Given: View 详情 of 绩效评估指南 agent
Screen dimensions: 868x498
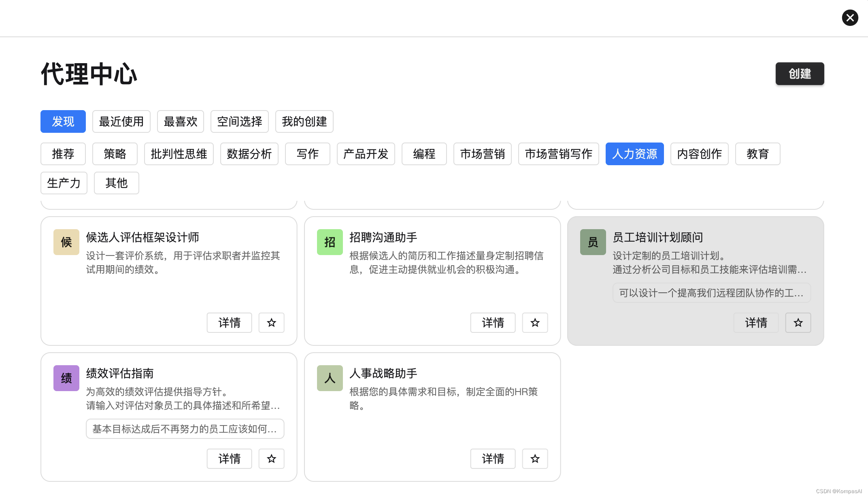Looking at the screenshot, I should (229, 459).
